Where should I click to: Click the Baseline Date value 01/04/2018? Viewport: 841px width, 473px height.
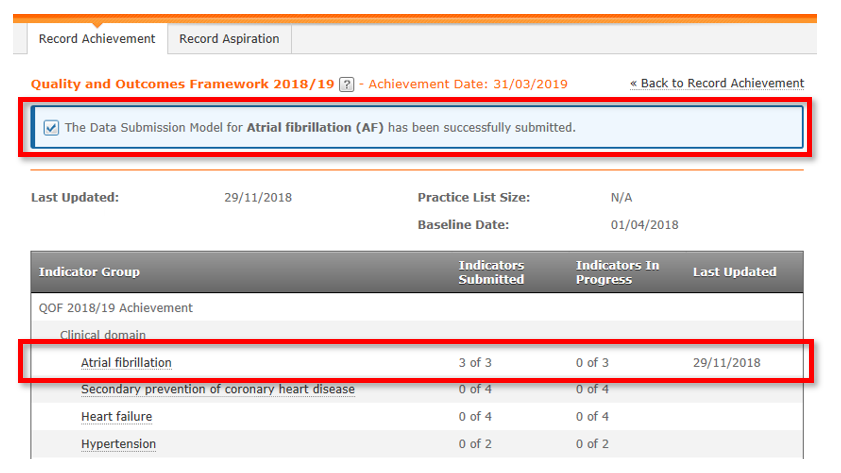point(644,225)
